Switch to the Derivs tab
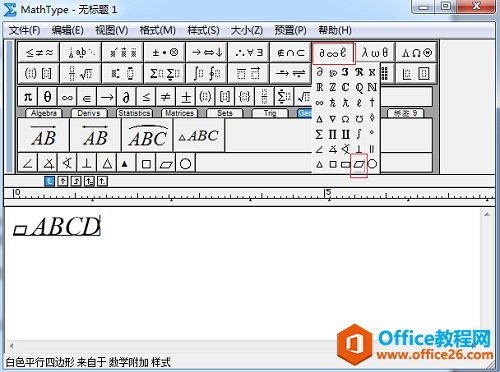 (x=89, y=113)
